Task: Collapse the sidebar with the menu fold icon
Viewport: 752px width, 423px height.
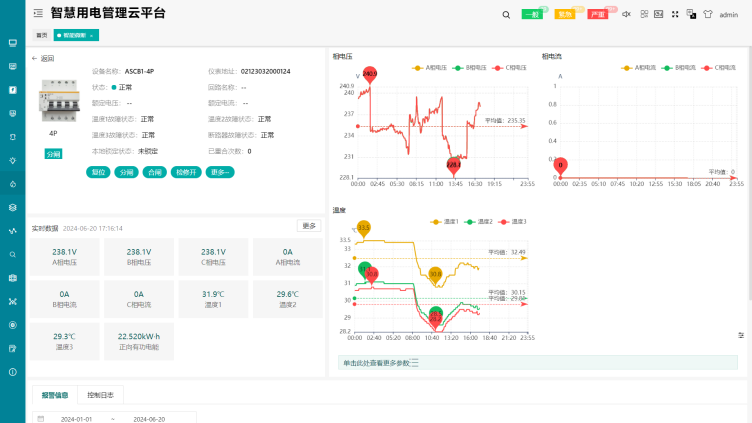Action: tap(38, 13)
